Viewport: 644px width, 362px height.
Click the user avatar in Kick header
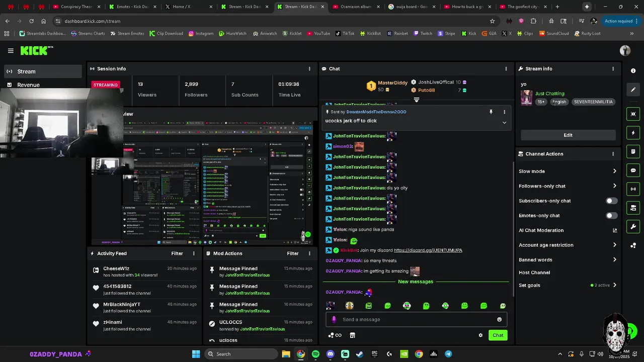(625, 51)
